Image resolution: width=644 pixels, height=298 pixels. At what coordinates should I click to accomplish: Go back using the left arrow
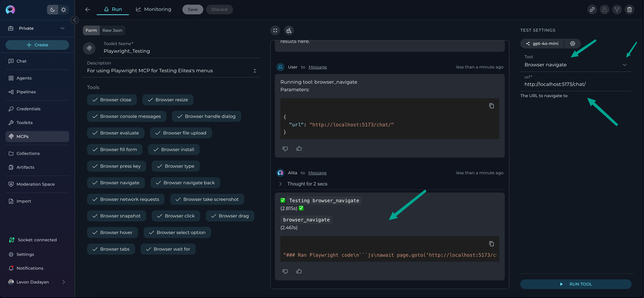(x=88, y=10)
